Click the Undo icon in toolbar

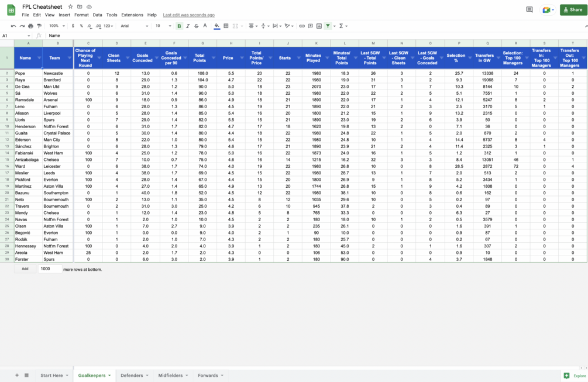point(13,26)
